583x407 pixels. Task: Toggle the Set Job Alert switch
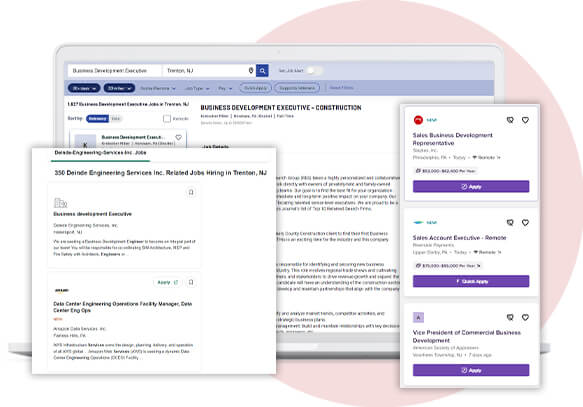click(314, 70)
